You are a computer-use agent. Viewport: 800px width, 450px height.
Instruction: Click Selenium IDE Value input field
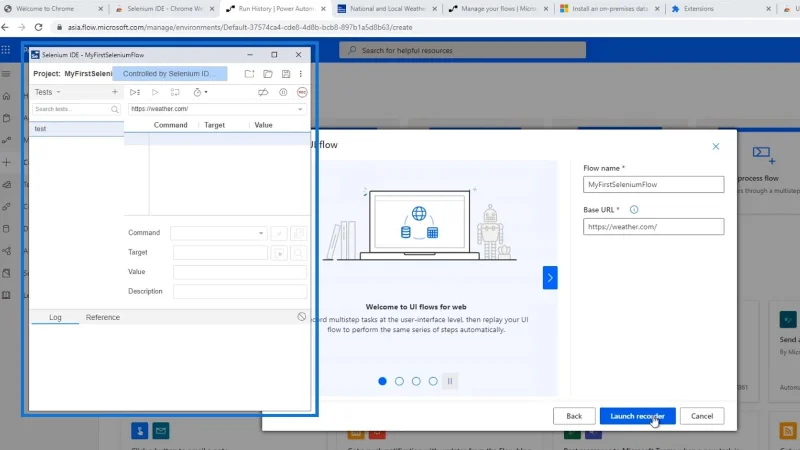click(x=240, y=272)
